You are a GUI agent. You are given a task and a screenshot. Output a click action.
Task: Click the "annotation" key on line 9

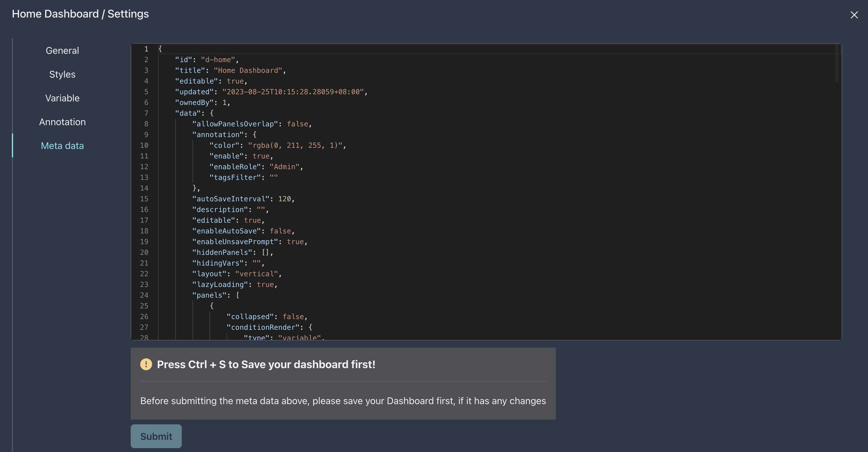pyautogui.click(x=218, y=135)
